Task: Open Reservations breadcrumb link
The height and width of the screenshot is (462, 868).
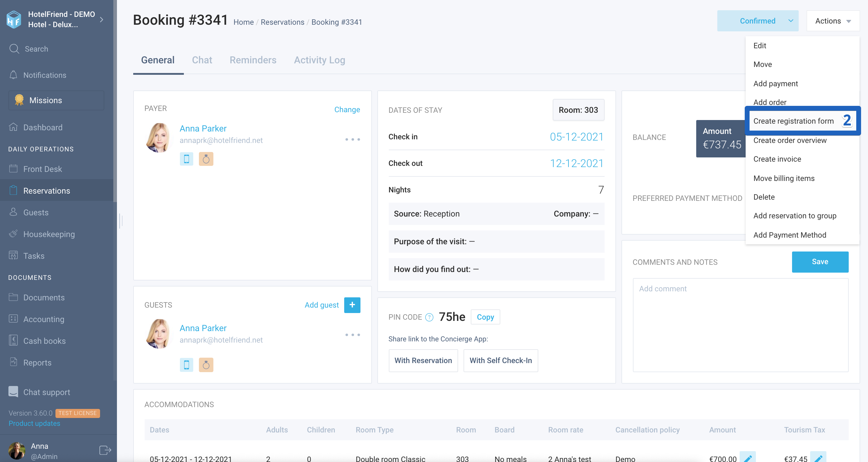Action: click(x=282, y=22)
